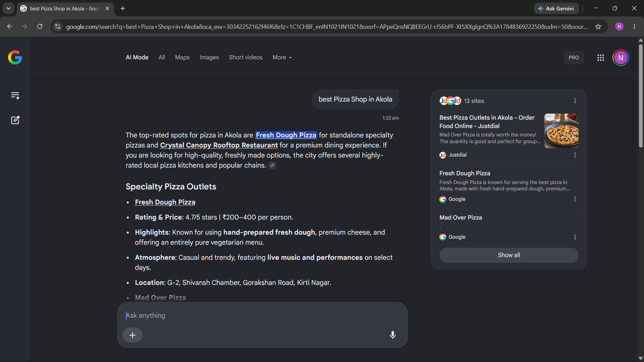Screen dimensions: 644x362
Task: Click the link chip after intro paragraph
Action: coord(272,165)
